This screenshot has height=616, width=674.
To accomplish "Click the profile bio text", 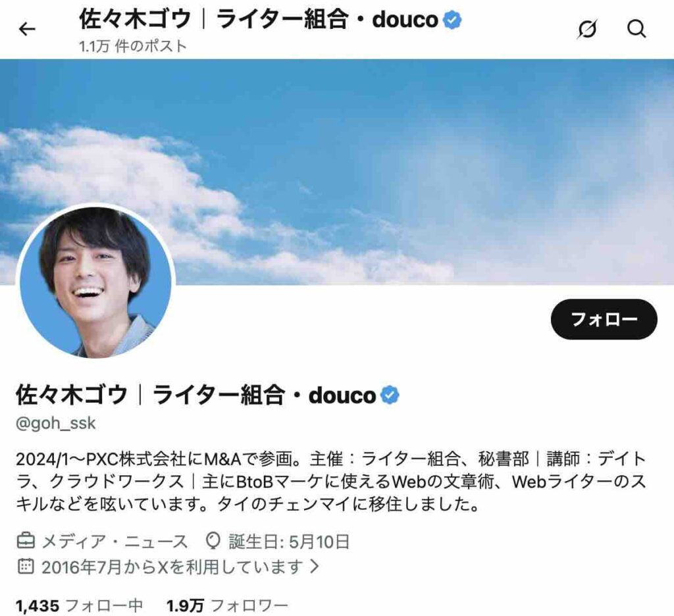I will (331, 482).
